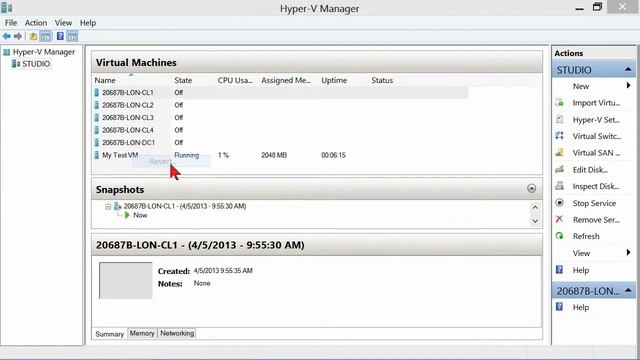Open the View menu in menu bar
Image resolution: width=640 pixels, height=360 pixels.
click(63, 23)
